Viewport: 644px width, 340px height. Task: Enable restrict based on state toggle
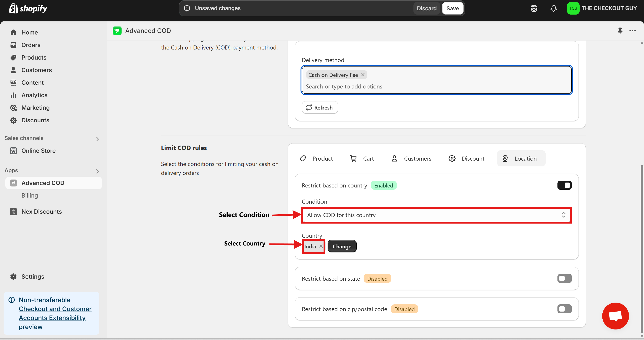click(x=564, y=278)
